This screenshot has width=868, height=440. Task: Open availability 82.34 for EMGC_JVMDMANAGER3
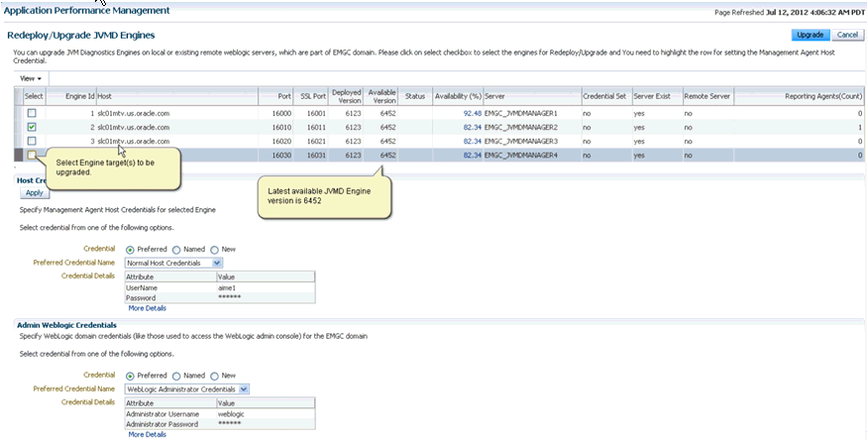coord(473,141)
